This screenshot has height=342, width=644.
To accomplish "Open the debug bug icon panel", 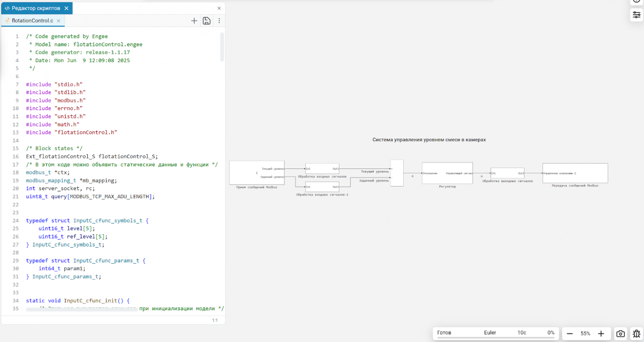I will [636, 334].
